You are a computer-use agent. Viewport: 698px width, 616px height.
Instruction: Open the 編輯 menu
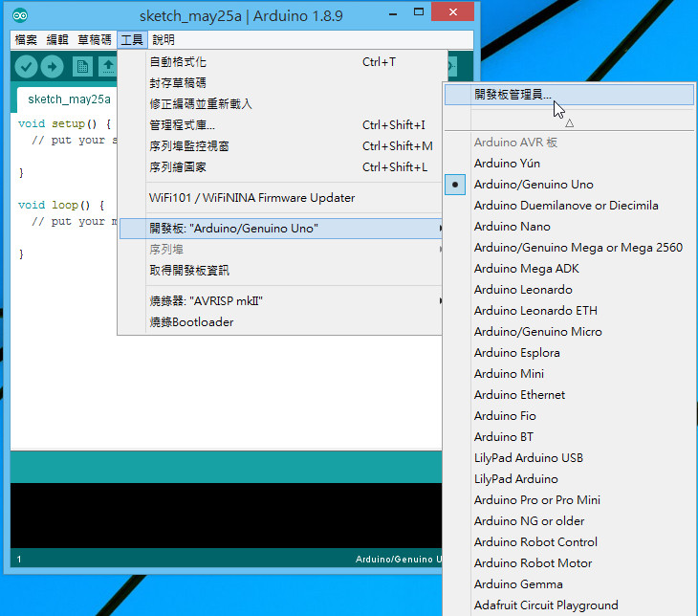(x=57, y=40)
